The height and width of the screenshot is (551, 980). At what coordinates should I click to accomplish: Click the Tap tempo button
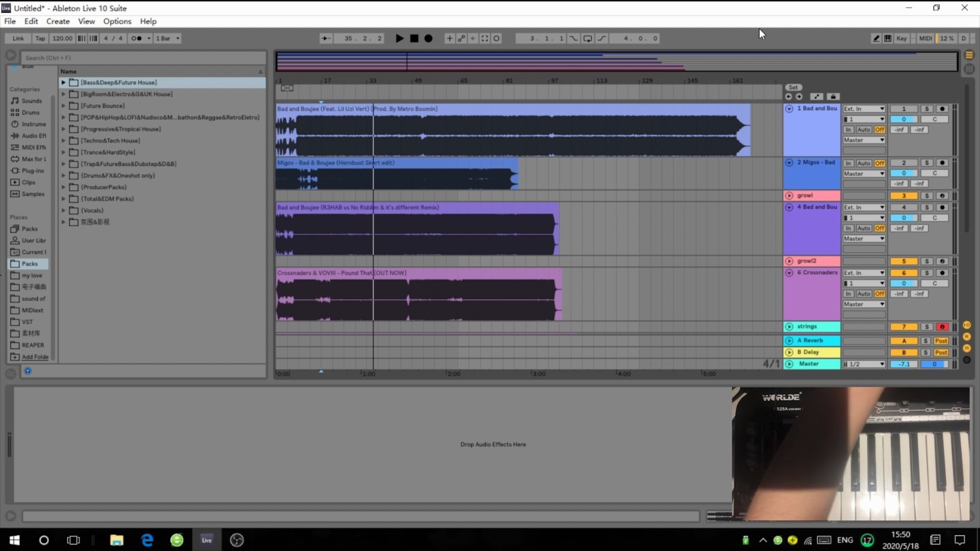40,38
